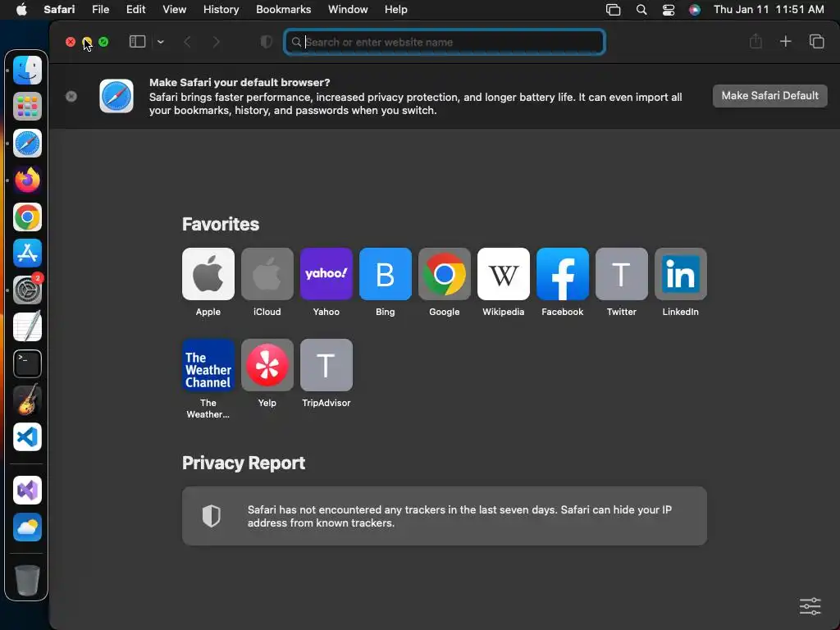Open the Facebook favorite
Image resolution: width=840 pixels, height=630 pixels.
pyautogui.click(x=563, y=274)
